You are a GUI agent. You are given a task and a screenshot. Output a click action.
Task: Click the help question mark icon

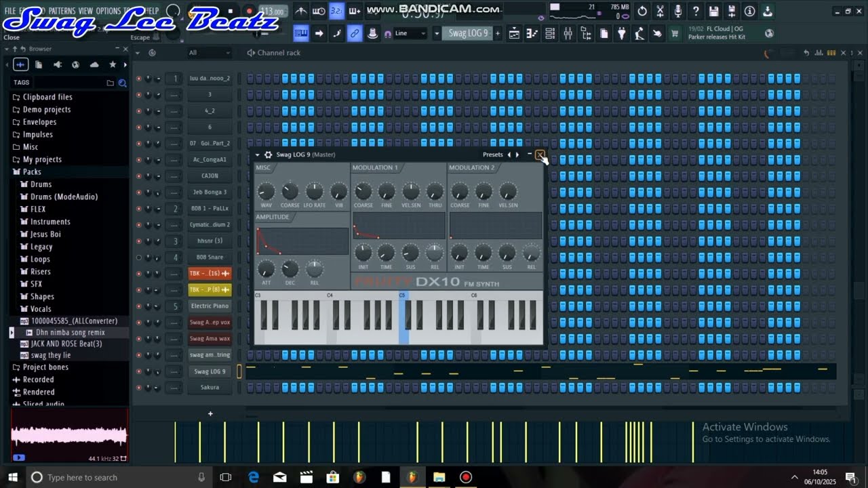pos(696,12)
